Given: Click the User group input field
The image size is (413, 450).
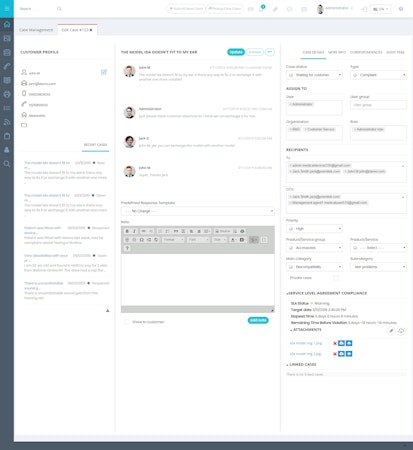Looking at the screenshot, I should pyautogui.click(x=378, y=105).
